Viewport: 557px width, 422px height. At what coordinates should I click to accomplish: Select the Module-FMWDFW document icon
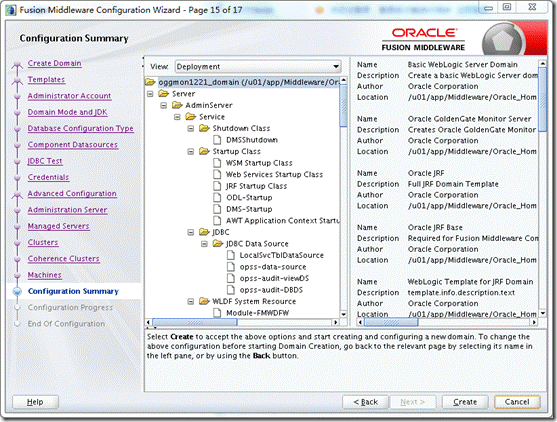click(x=217, y=313)
